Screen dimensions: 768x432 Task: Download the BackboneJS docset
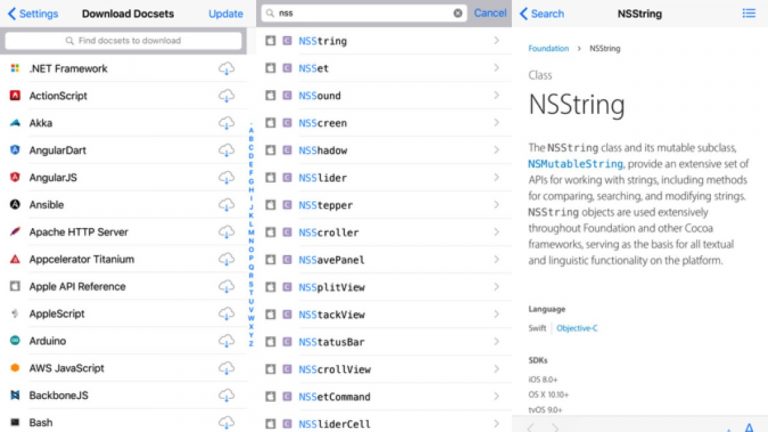pos(226,395)
